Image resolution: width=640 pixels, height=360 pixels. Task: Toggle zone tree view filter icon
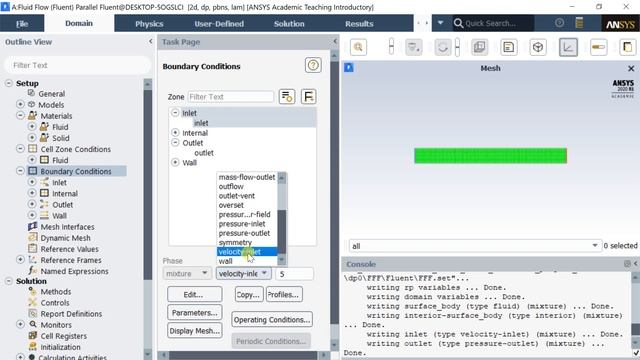tap(287, 97)
